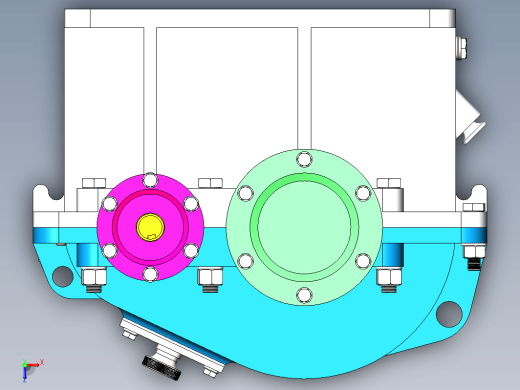520x390 pixels.
Task: Click the coordinate axis triad origin
Action: point(25,366)
